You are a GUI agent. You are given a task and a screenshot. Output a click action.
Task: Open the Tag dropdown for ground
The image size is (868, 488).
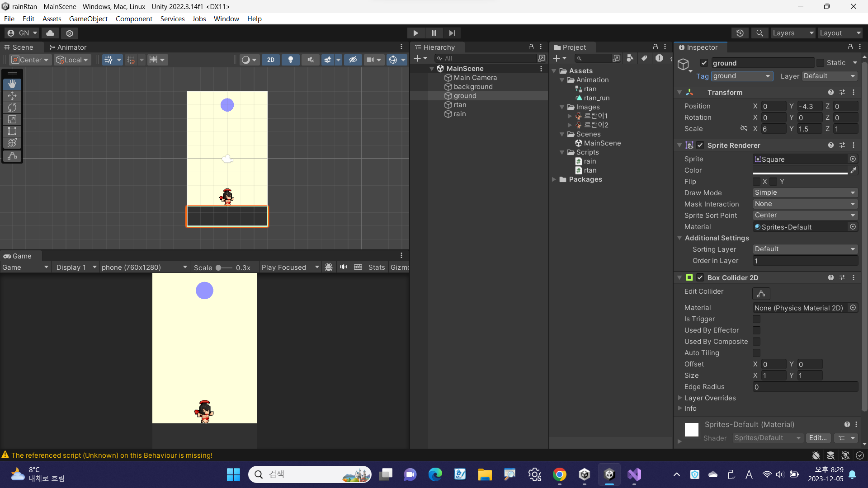[x=742, y=76]
